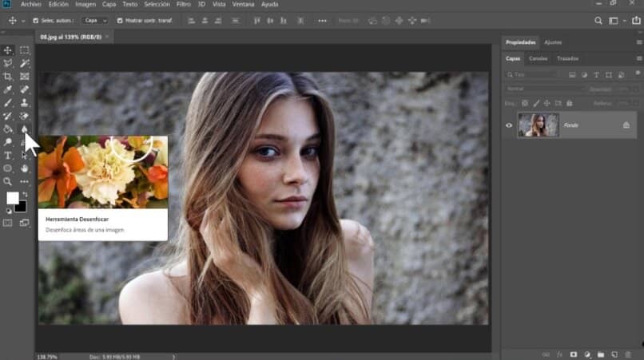This screenshot has width=644, height=360.
Task: Filter layers by pixel layers icon
Action: pyautogui.click(x=572, y=75)
